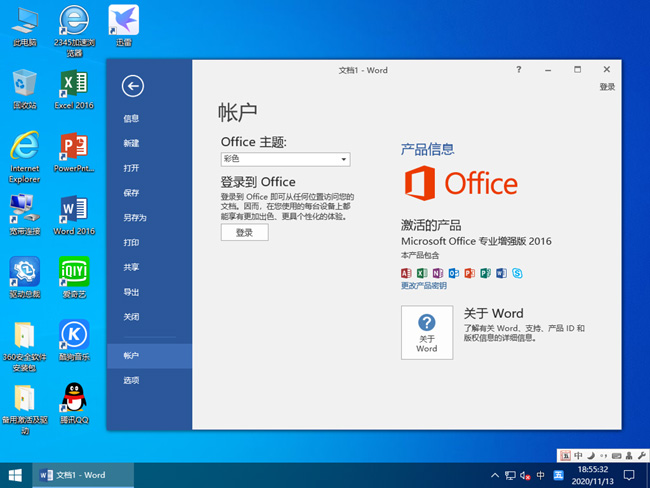Go to 打印 in the Word sidebar
Image resolution: width=650 pixels, height=488 pixels.
pos(131,243)
